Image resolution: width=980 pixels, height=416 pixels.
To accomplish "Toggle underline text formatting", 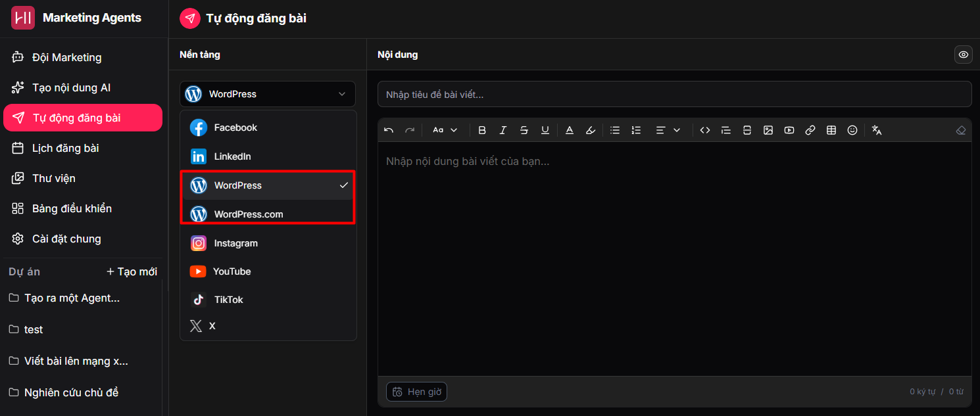I will (545, 130).
